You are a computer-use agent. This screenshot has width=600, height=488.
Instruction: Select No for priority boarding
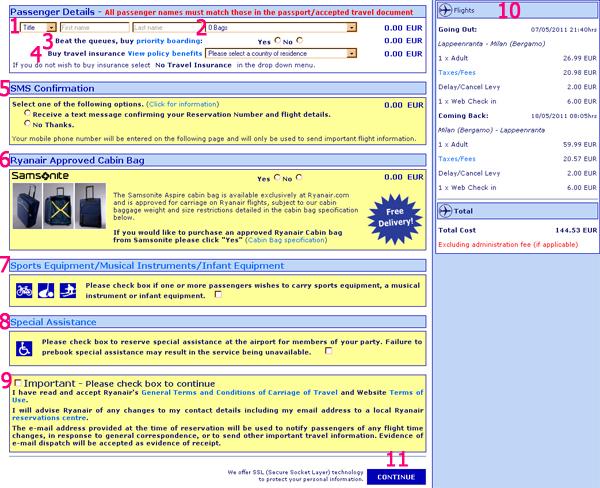coord(299,40)
